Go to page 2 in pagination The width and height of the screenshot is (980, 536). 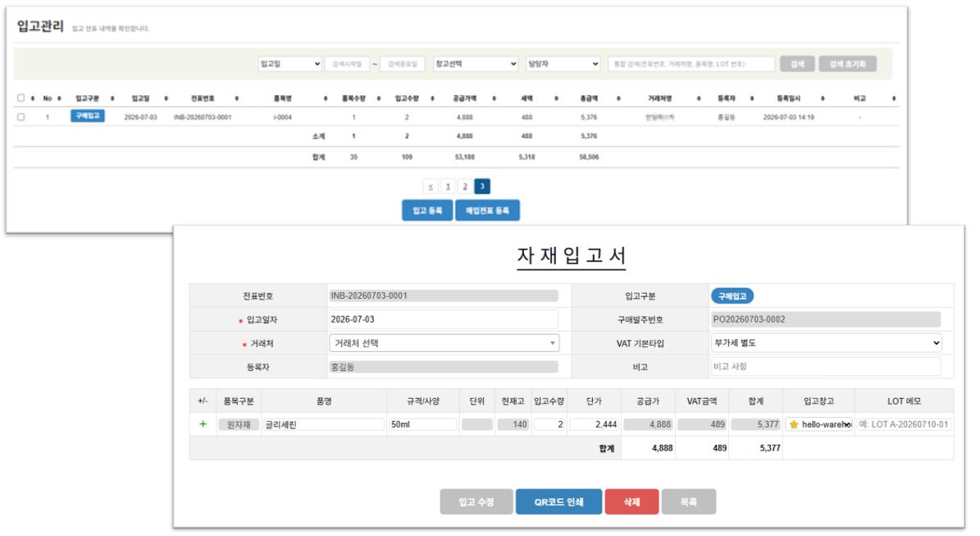click(465, 186)
